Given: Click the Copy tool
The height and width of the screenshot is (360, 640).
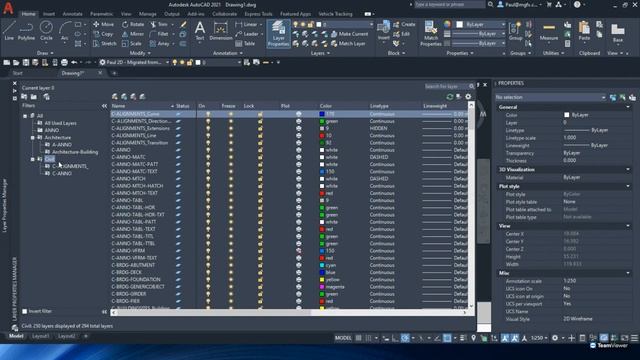Looking at the screenshot, I should coord(103,34).
